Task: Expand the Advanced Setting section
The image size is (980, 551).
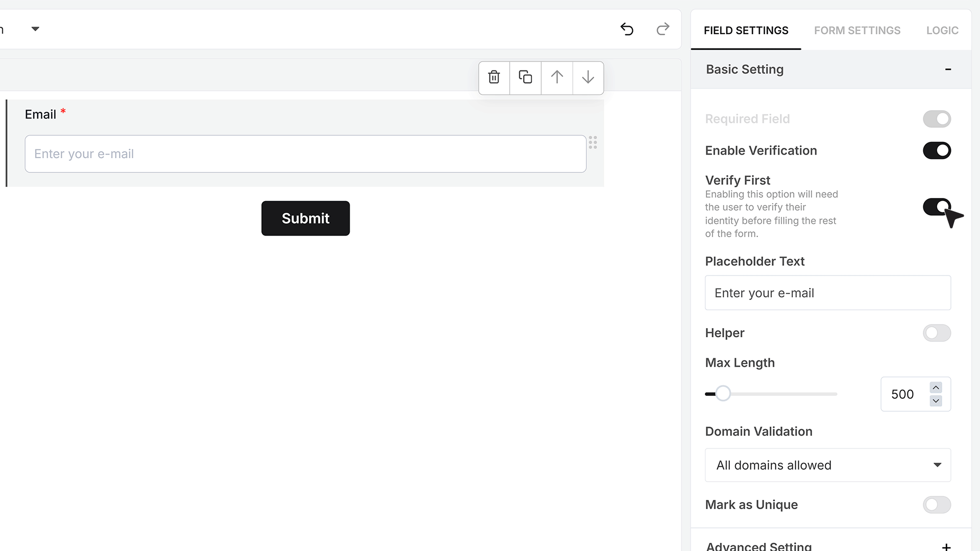Action: click(946, 546)
